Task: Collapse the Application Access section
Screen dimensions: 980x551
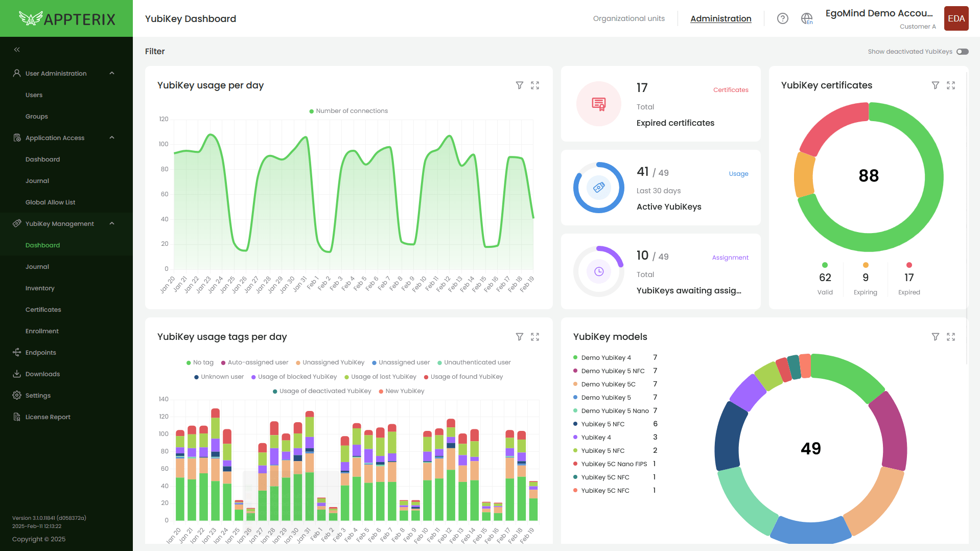Action: pyautogui.click(x=112, y=138)
